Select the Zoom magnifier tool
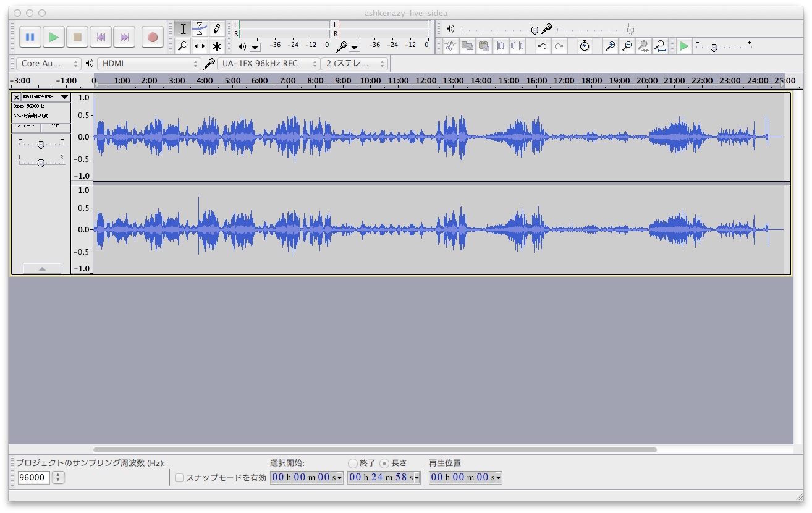Image resolution: width=812 pixels, height=513 pixels. point(183,46)
